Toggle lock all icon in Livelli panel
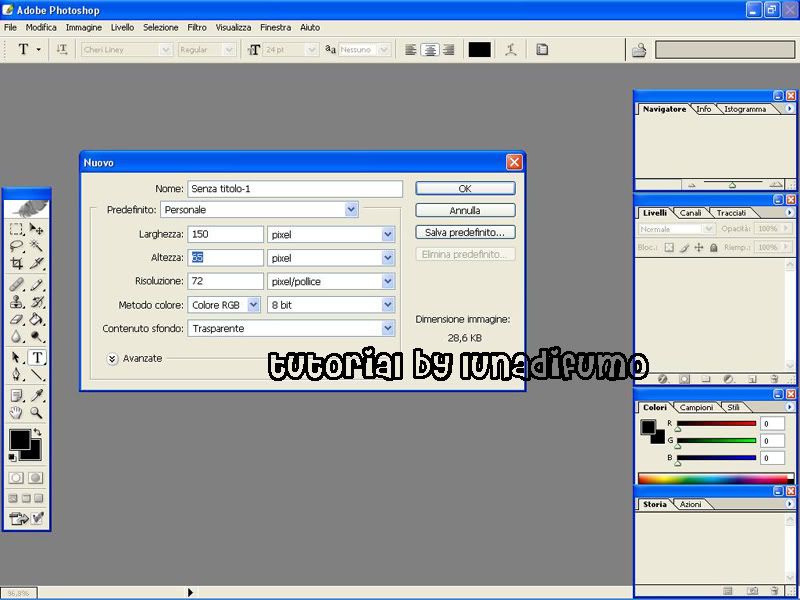Viewport: 800px width, 600px height. 714,247
